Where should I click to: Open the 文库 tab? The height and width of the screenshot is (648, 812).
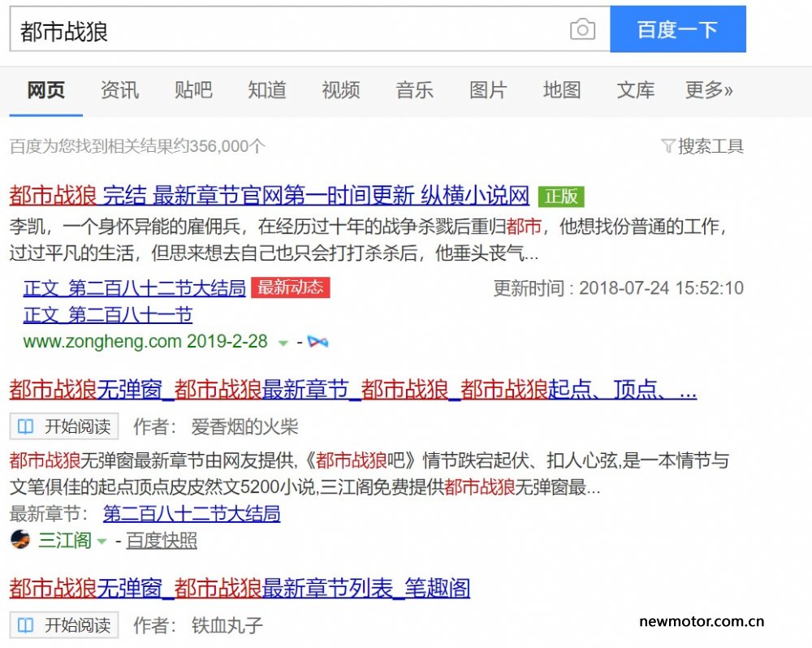636,90
